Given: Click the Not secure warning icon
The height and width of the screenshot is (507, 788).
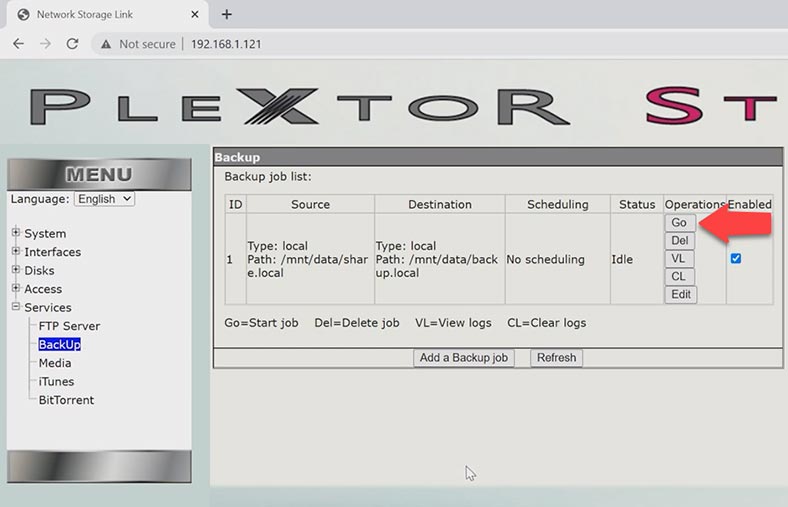Looking at the screenshot, I should click(x=106, y=44).
